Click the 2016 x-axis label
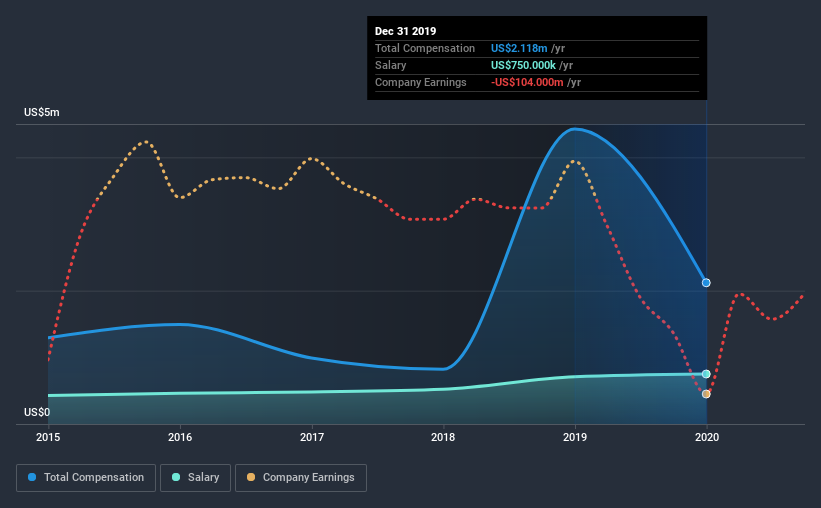Screen dimensions: 821x508 coord(180,437)
